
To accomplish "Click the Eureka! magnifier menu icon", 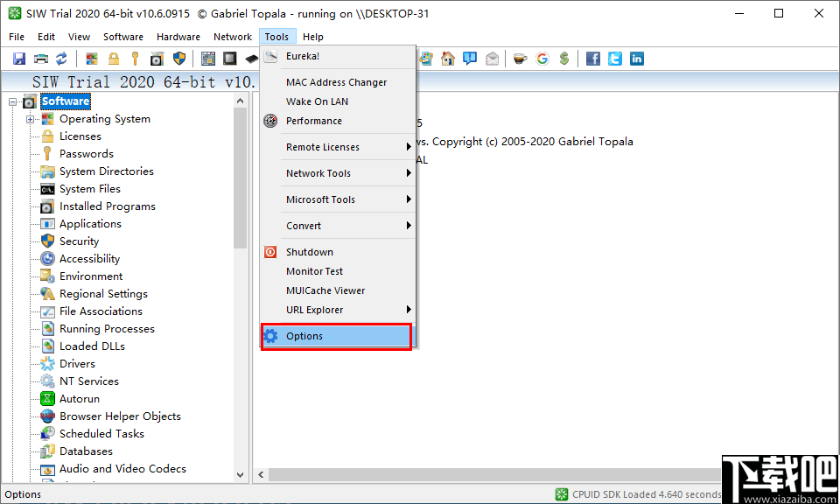I will 270,56.
